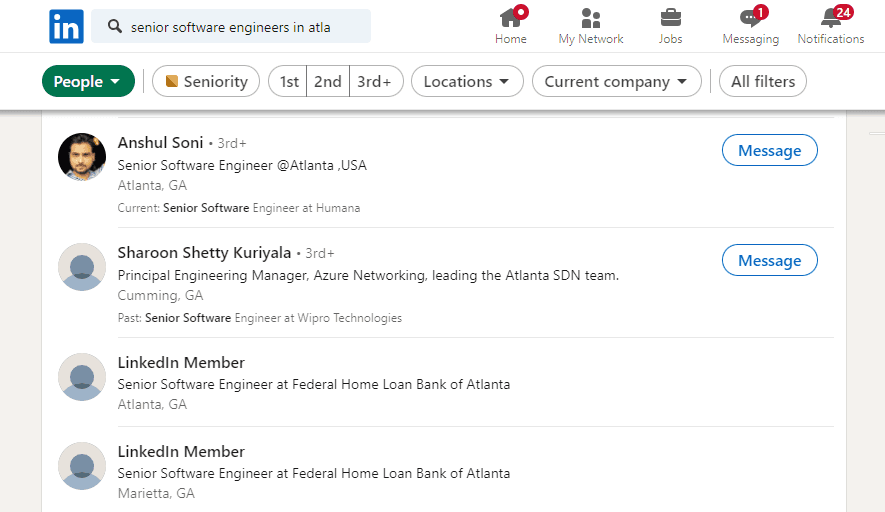Open Notifications bell with 24 badge
The image size is (885, 512).
(831, 26)
